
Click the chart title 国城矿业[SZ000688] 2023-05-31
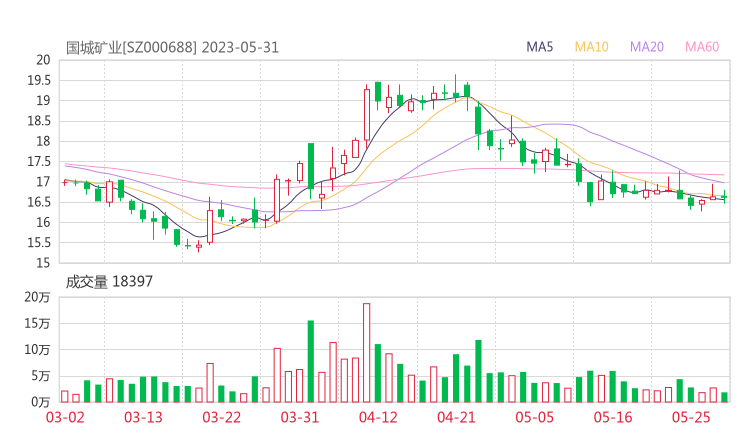[x=172, y=48]
